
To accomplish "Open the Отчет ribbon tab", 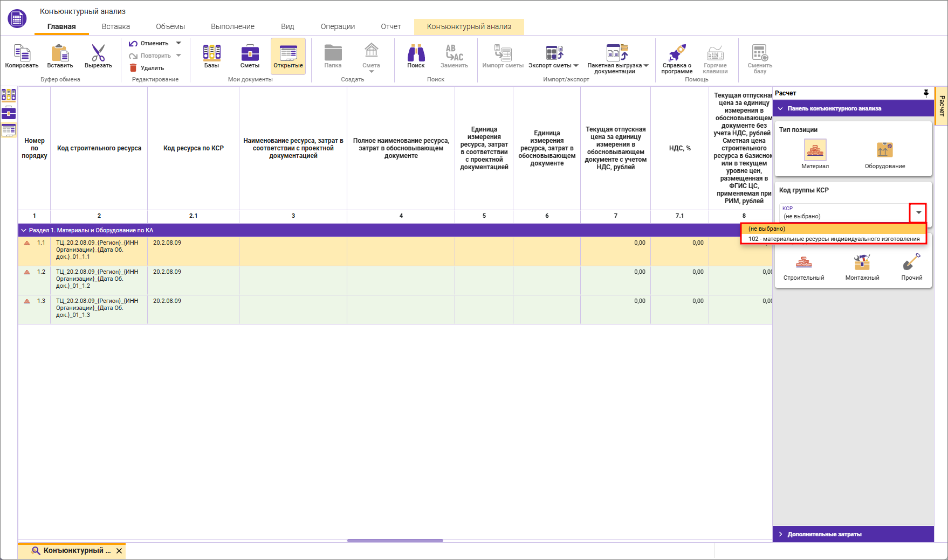I will coord(390,26).
